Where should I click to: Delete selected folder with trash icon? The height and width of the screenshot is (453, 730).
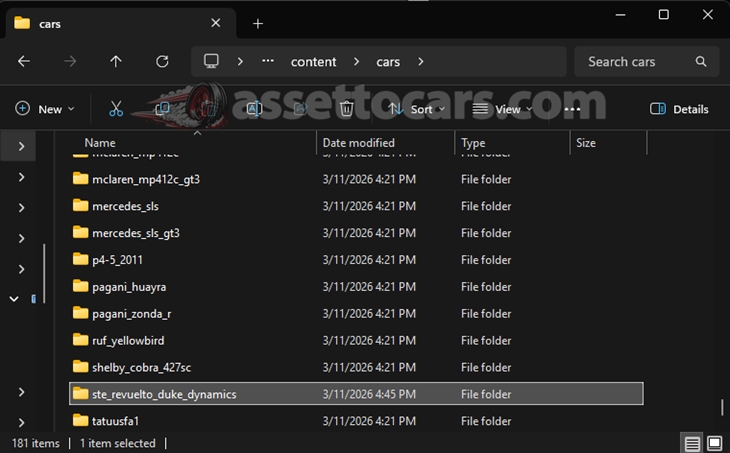pos(346,109)
